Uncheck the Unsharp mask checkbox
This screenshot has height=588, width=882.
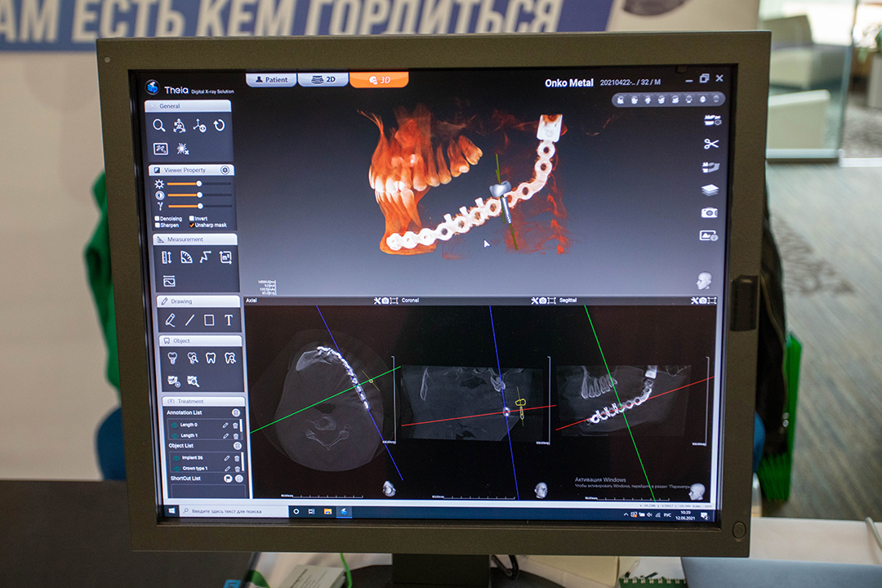click(192, 225)
